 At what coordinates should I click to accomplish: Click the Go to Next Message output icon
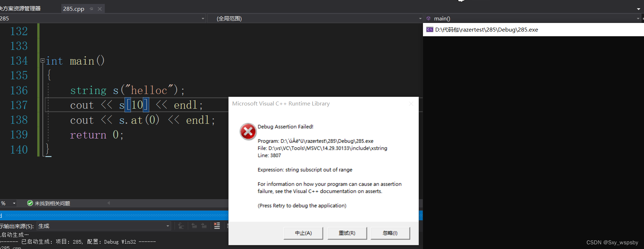(x=204, y=226)
